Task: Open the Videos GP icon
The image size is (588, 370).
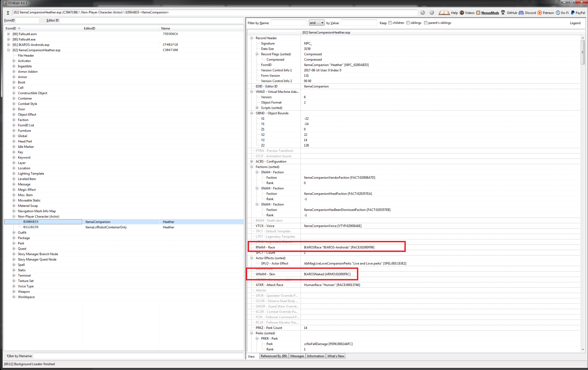Action: pos(462,13)
